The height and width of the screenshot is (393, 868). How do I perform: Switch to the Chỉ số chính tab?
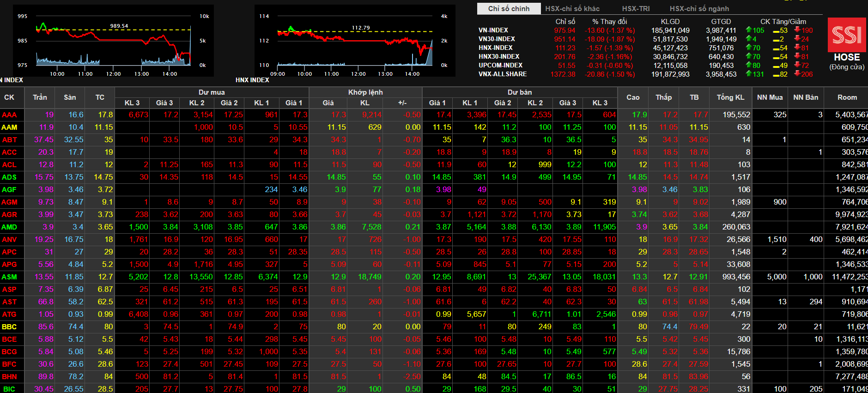(x=509, y=8)
